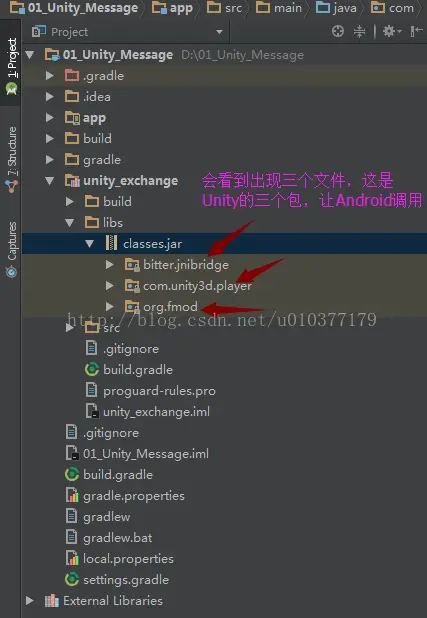427x618 pixels.
Task: Open the Project view dropdown
Action: (x=219, y=32)
